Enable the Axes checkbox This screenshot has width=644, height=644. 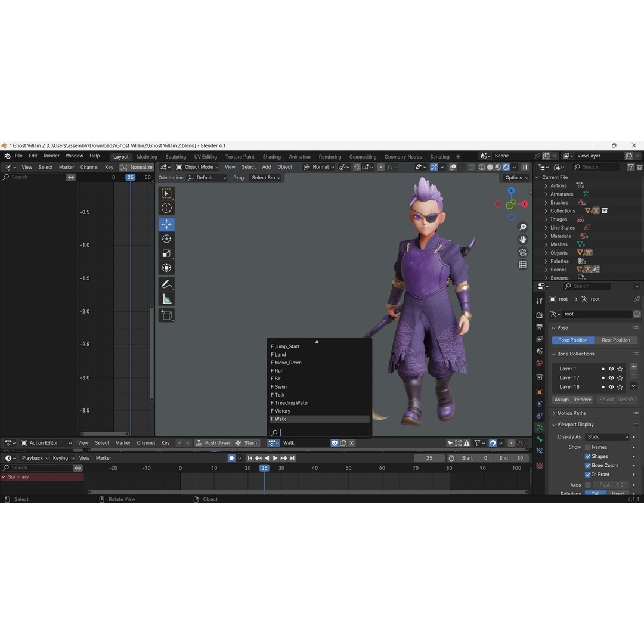click(588, 485)
